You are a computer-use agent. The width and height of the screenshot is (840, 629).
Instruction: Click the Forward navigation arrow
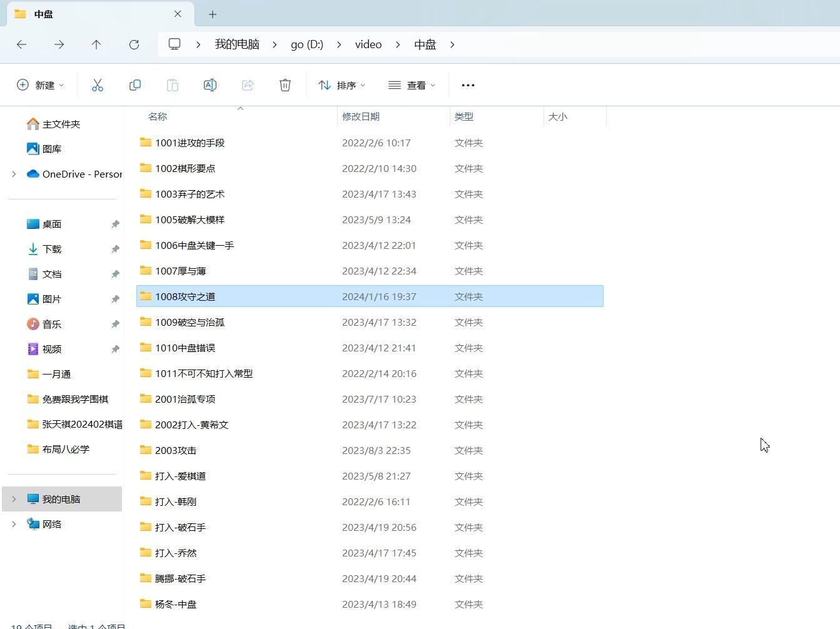(59, 44)
